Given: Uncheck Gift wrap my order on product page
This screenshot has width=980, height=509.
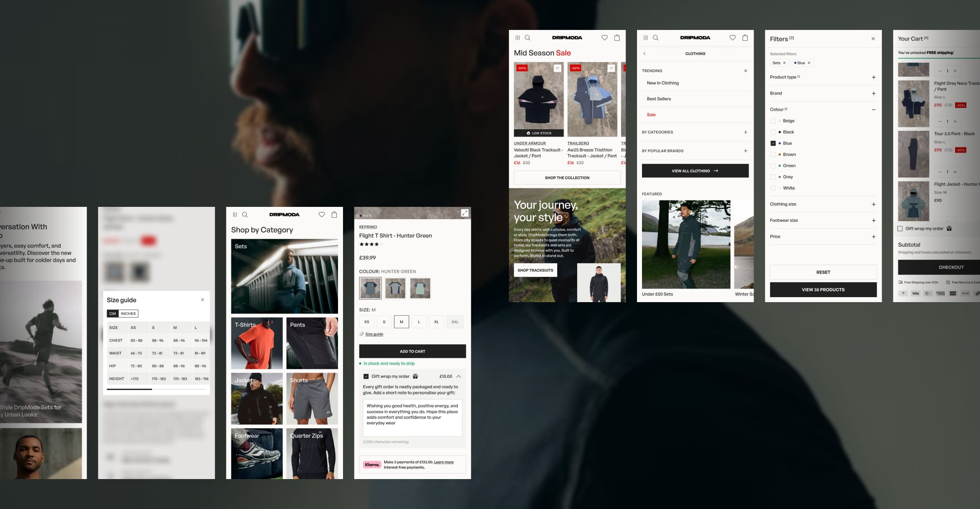Looking at the screenshot, I should click(366, 377).
